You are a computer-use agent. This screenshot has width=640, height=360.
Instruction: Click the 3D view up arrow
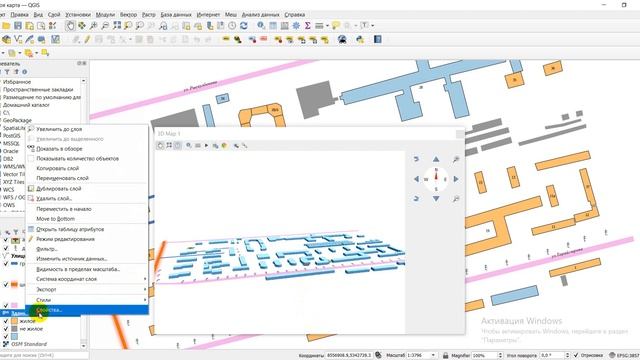click(x=436, y=159)
